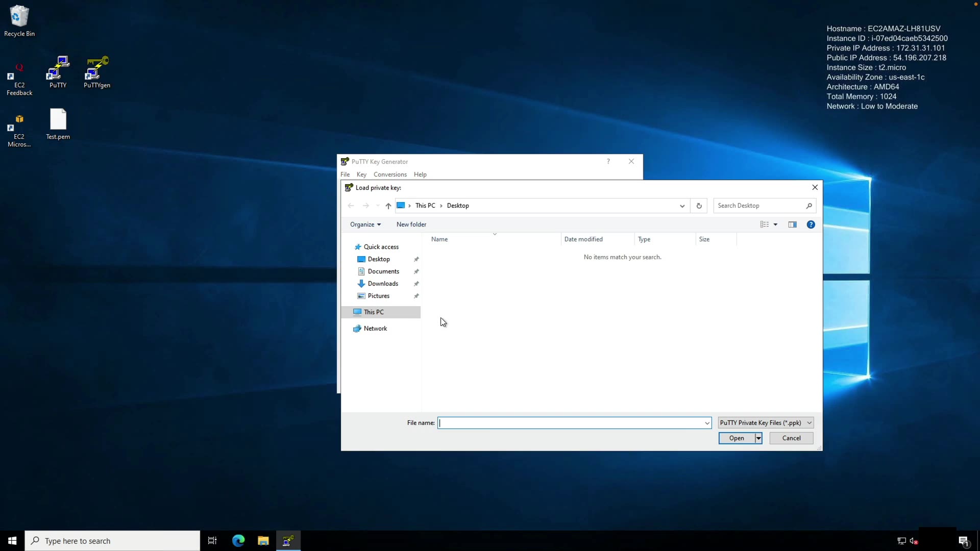
Task: Select Downloads in Quick access
Action: 383,284
